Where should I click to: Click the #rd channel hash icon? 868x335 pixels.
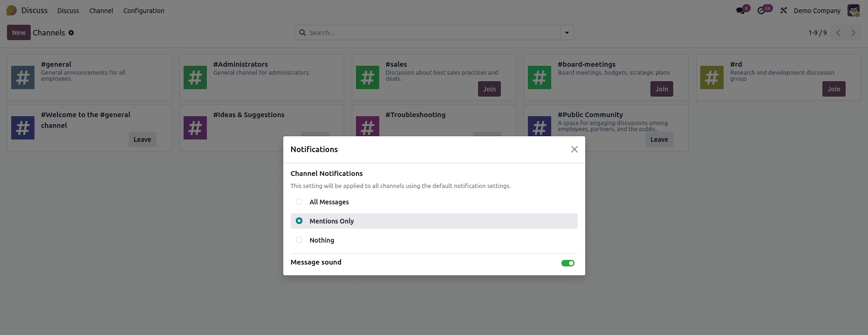pos(711,77)
